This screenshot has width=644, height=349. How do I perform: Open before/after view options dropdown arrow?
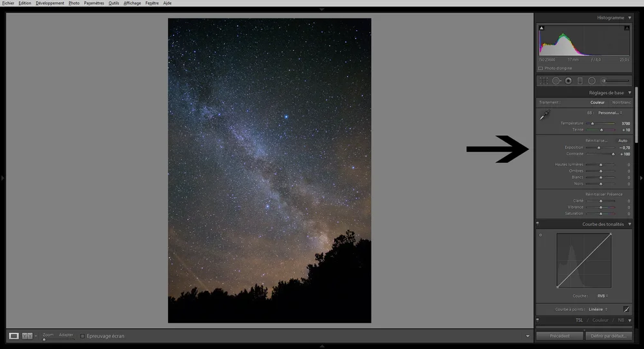(35, 336)
